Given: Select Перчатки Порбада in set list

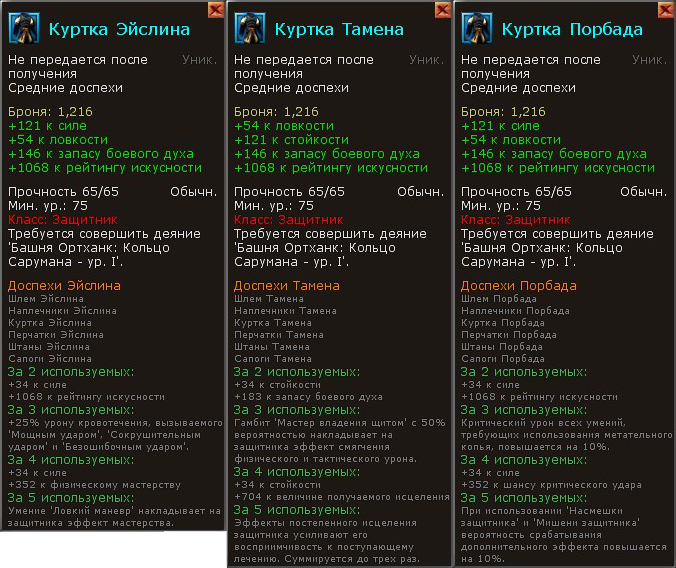Looking at the screenshot, I should pos(509,335).
